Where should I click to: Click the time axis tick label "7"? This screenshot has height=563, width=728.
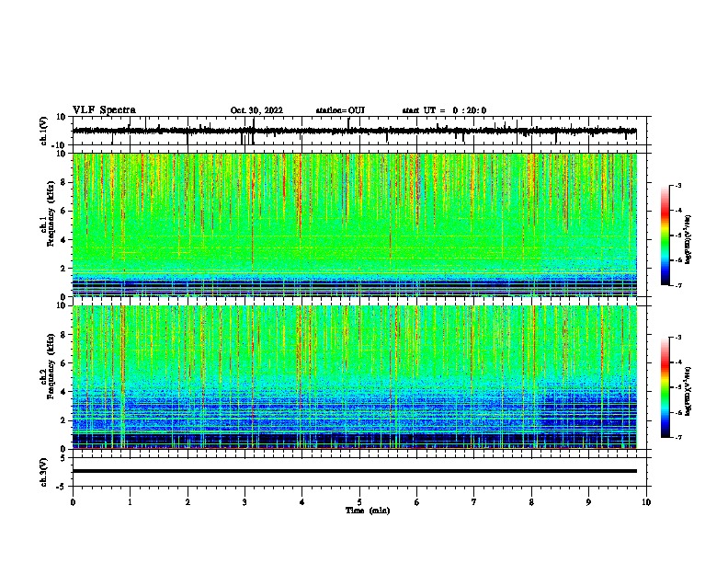coord(474,502)
